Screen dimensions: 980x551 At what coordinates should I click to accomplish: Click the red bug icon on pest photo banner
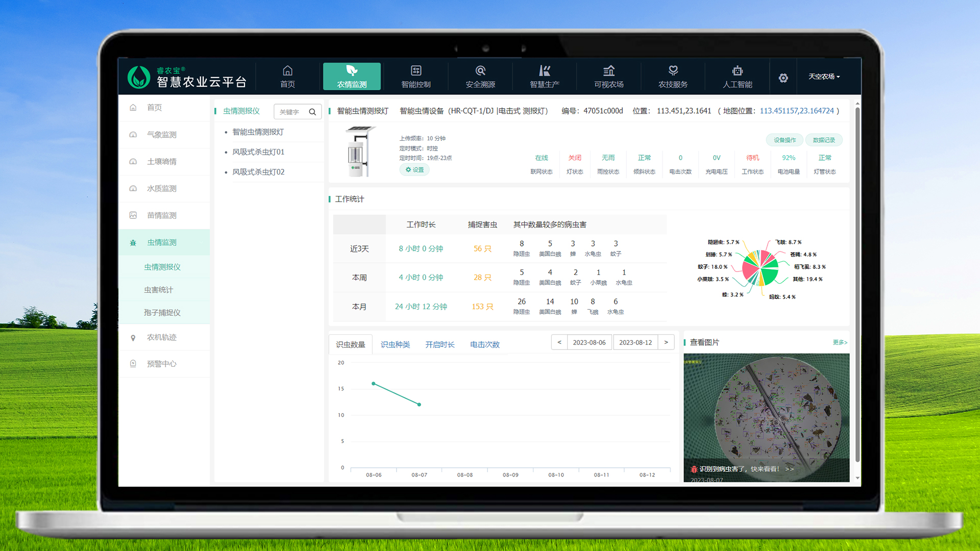(694, 469)
